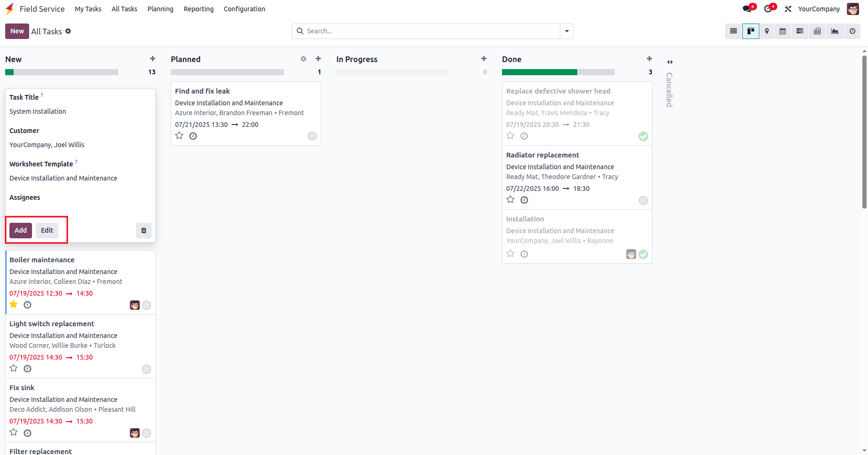The height and width of the screenshot is (455, 868).
Task: Schedule activity on installation card
Action: (x=524, y=254)
